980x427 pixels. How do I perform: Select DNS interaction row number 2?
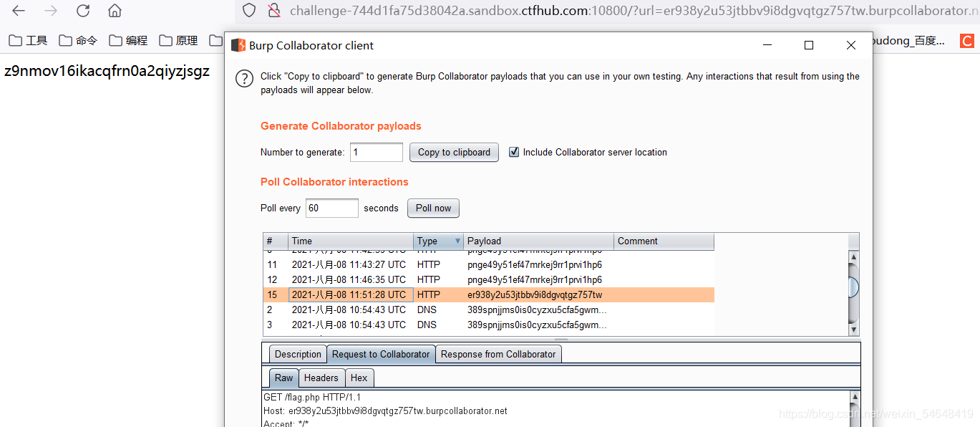[x=488, y=310]
